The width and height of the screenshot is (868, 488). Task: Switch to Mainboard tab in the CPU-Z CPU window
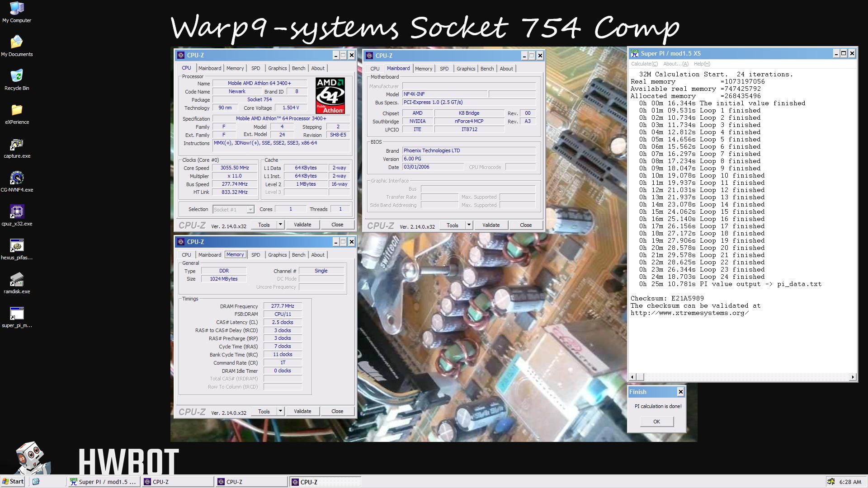210,68
